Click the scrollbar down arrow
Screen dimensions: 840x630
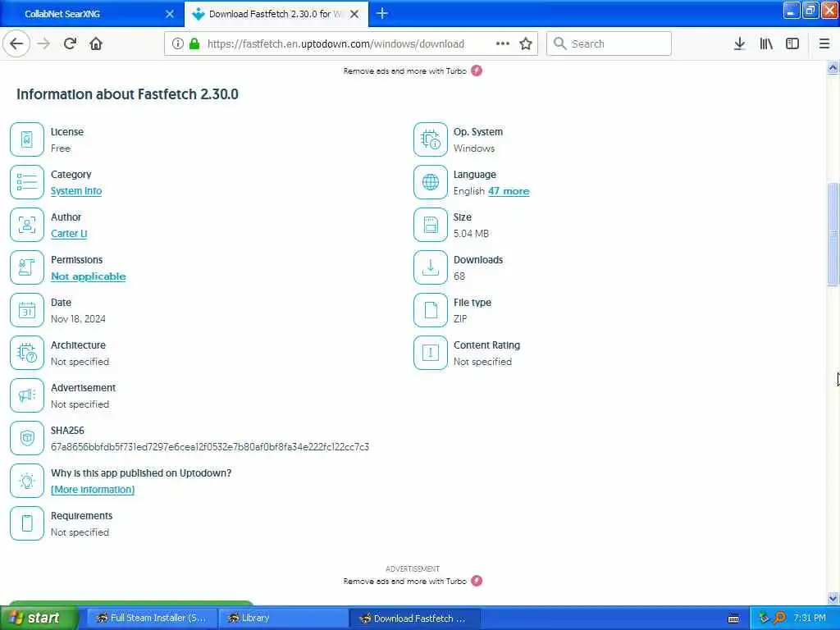tap(833, 598)
